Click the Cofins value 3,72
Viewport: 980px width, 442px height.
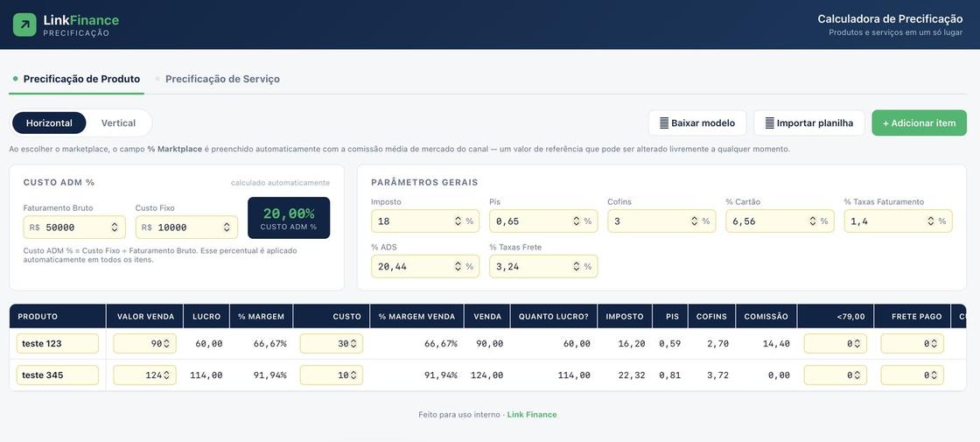point(717,375)
